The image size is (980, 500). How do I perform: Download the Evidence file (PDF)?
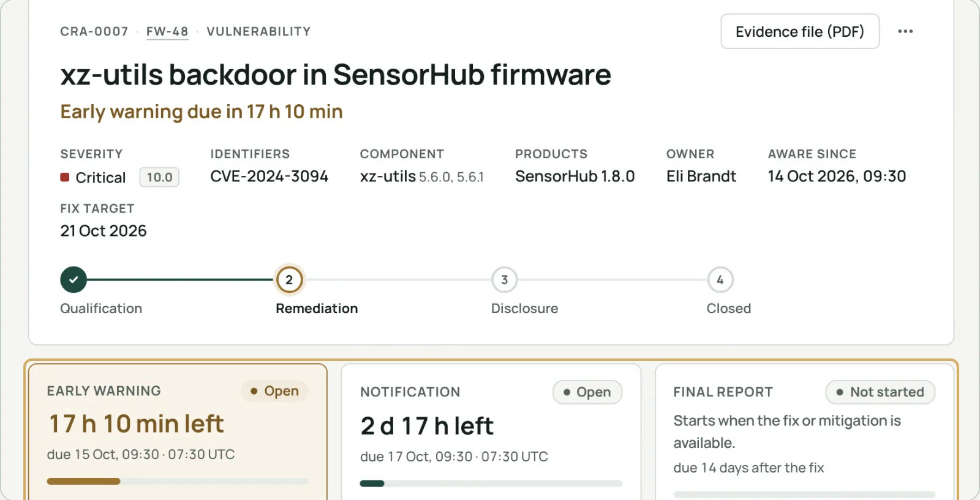click(x=800, y=31)
